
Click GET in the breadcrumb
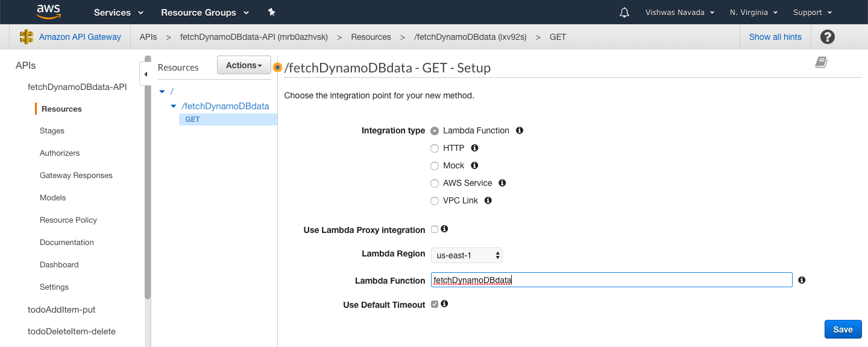[x=558, y=37]
